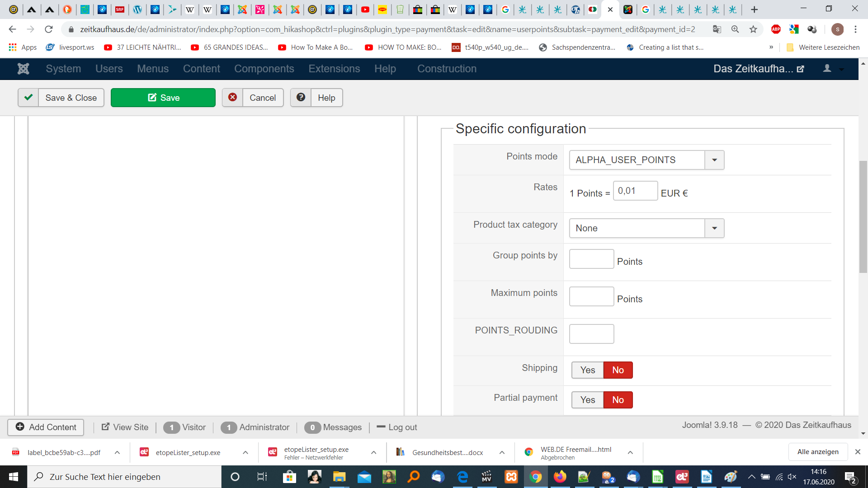This screenshot has height=488, width=868.
Task: Set Shipping option to Yes
Action: click(587, 370)
